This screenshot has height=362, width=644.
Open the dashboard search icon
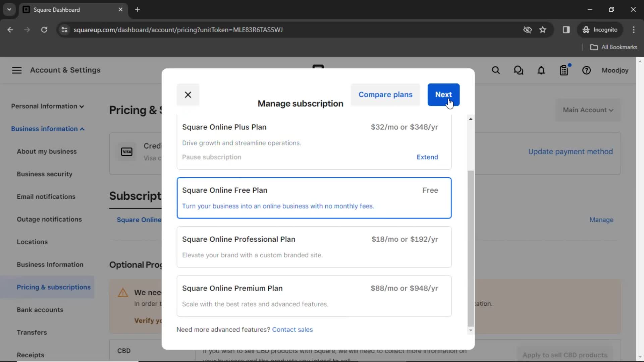tap(496, 70)
